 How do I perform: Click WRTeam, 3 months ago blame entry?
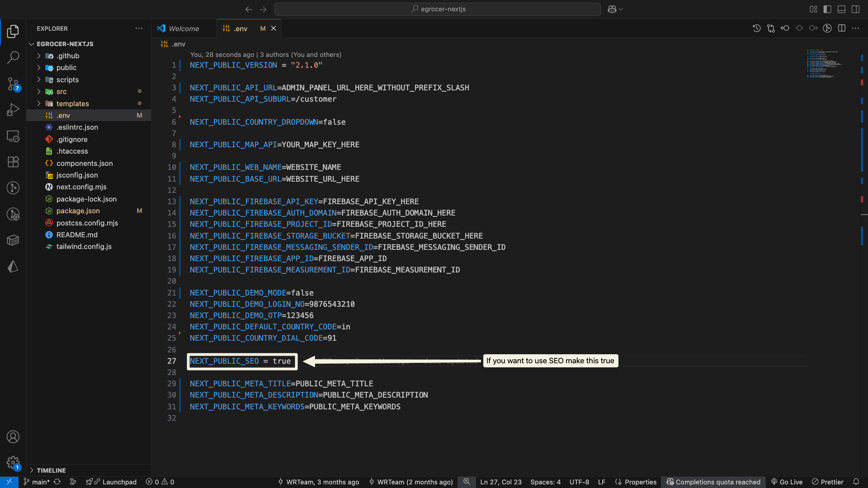coord(319,482)
